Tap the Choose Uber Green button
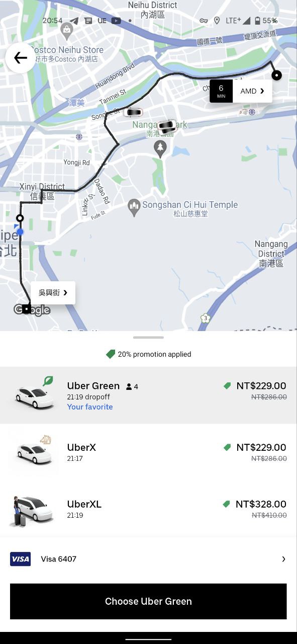 coord(148,601)
